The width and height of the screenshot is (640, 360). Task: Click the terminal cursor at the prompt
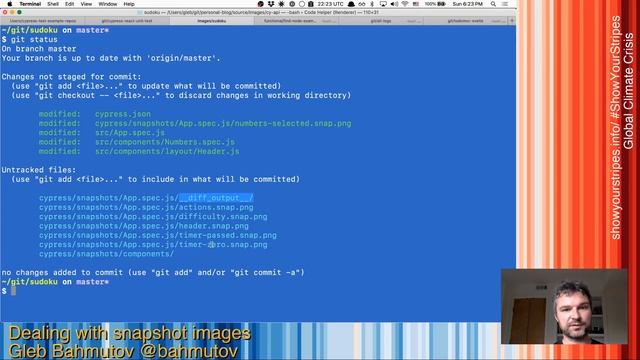(13, 291)
